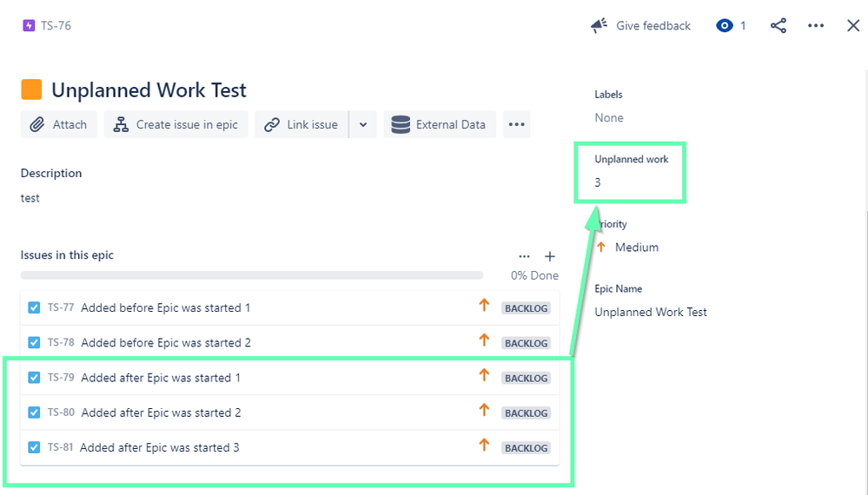
Task: Open the BACKLOG status on TS-79
Action: [526, 378]
